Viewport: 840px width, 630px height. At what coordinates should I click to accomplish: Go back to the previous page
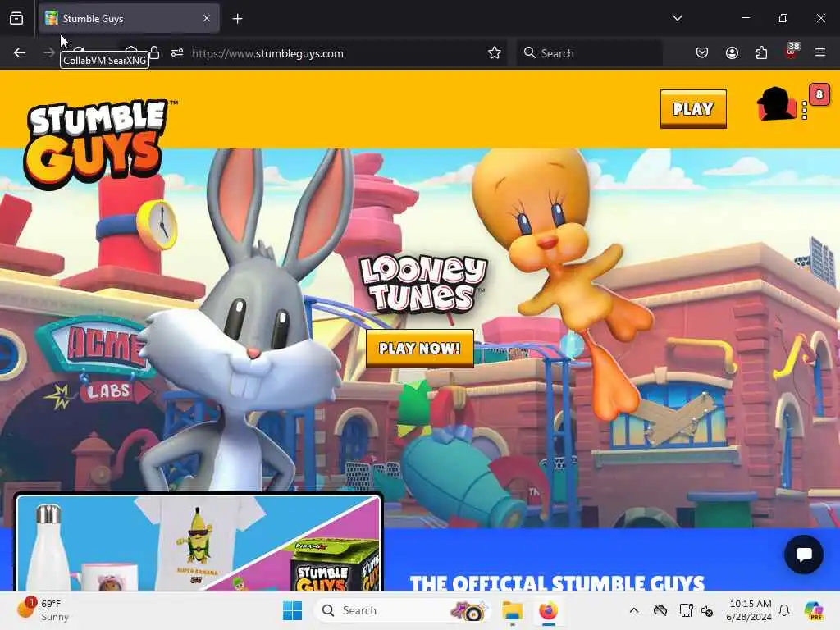(x=20, y=53)
